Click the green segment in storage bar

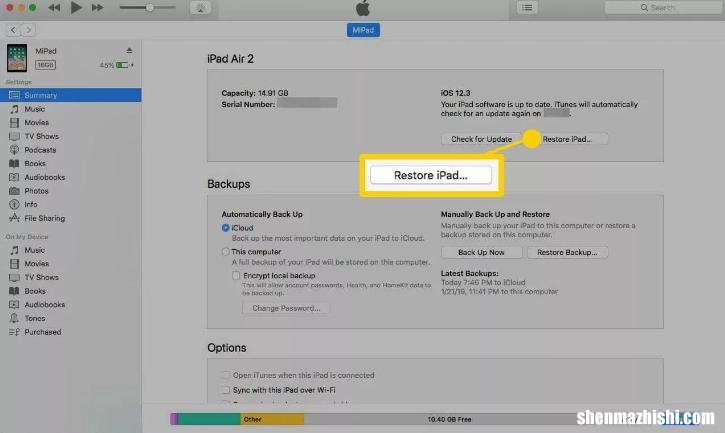pyautogui.click(x=209, y=419)
